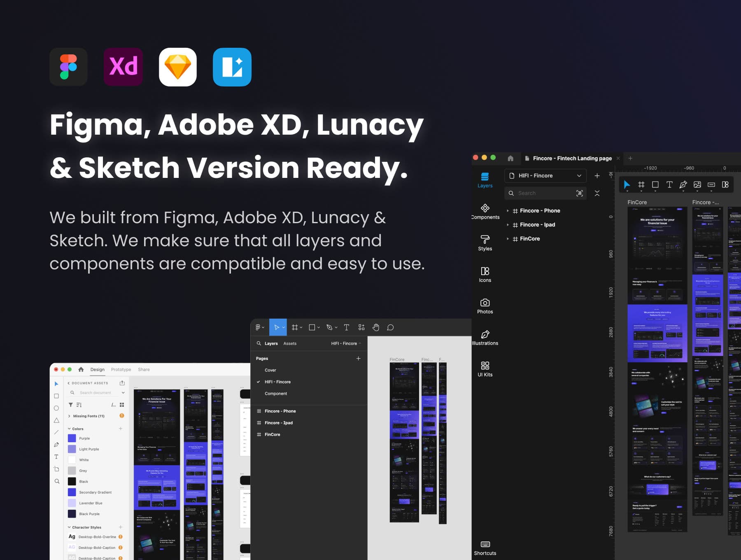This screenshot has height=560, width=741.
Task: Select the Cover page in Figma
Action: click(270, 370)
